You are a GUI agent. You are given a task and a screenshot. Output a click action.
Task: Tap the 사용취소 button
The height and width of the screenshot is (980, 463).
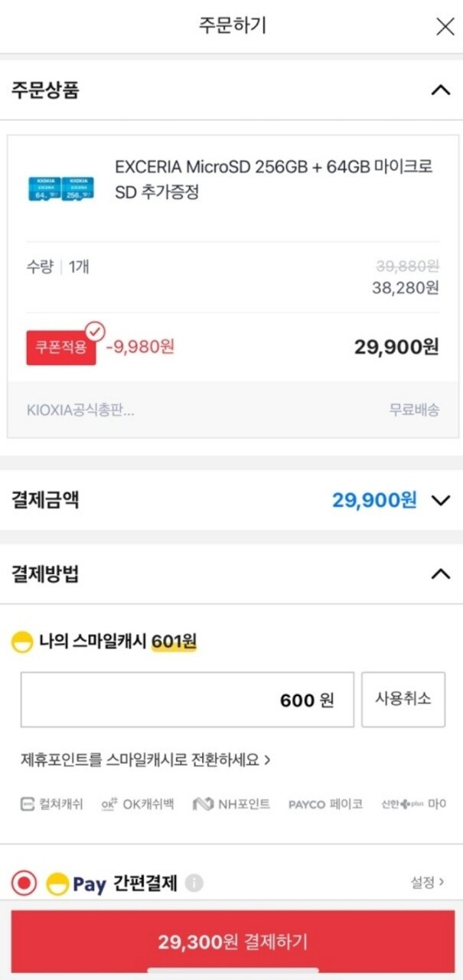pos(403,700)
